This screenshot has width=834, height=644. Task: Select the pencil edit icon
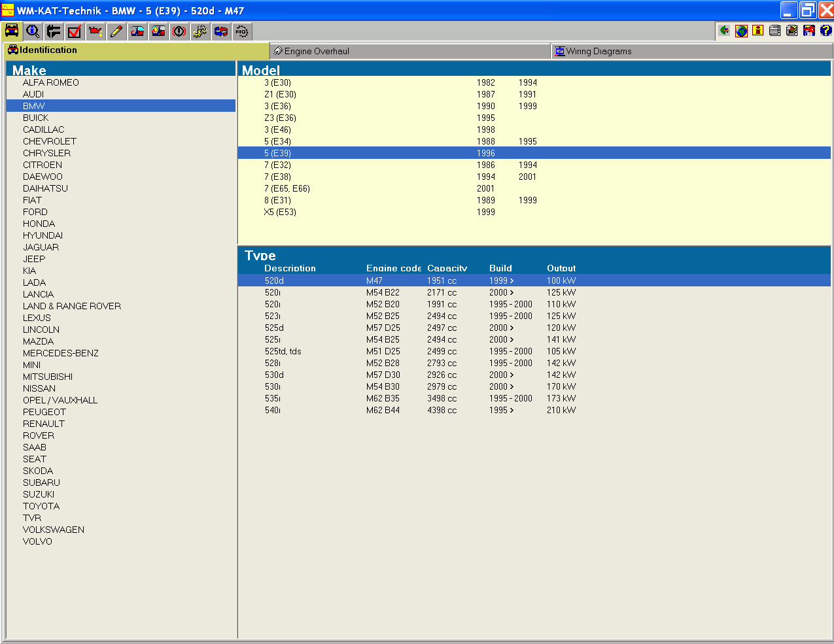tap(116, 31)
